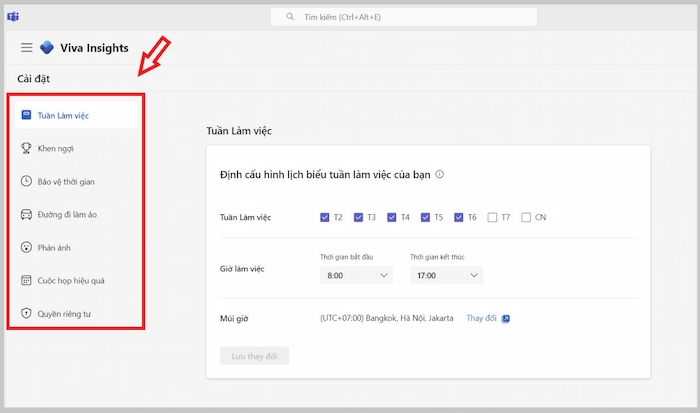Open the Bảo vệ thời gian settings tab

[76, 181]
